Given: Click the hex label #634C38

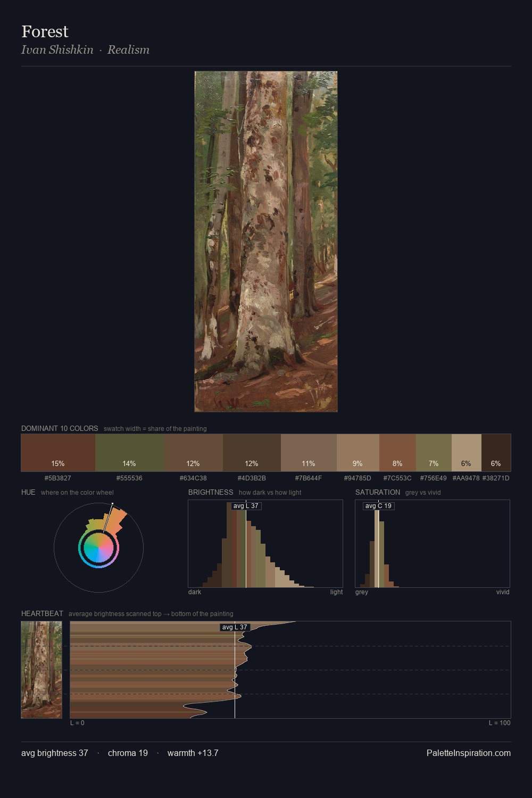Looking at the screenshot, I should [193, 478].
